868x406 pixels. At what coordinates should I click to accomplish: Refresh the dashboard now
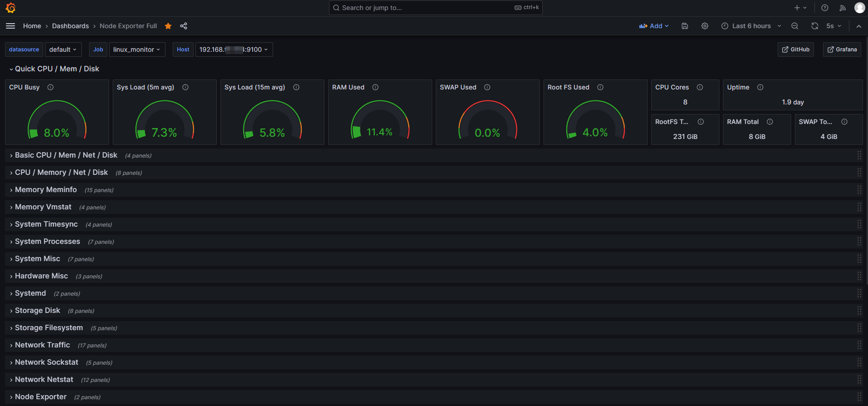pos(815,26)
